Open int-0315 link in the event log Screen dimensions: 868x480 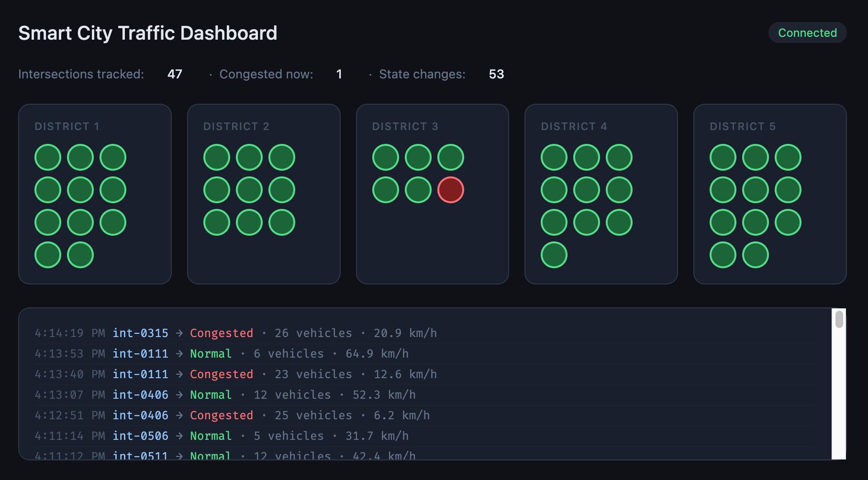[x=140, y=333]
